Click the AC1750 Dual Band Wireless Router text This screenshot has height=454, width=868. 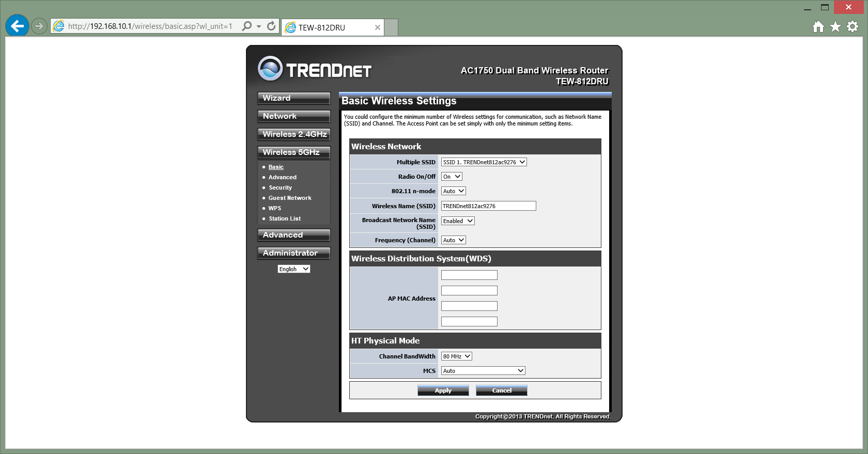pyautogui.click(x=534, y=71)
